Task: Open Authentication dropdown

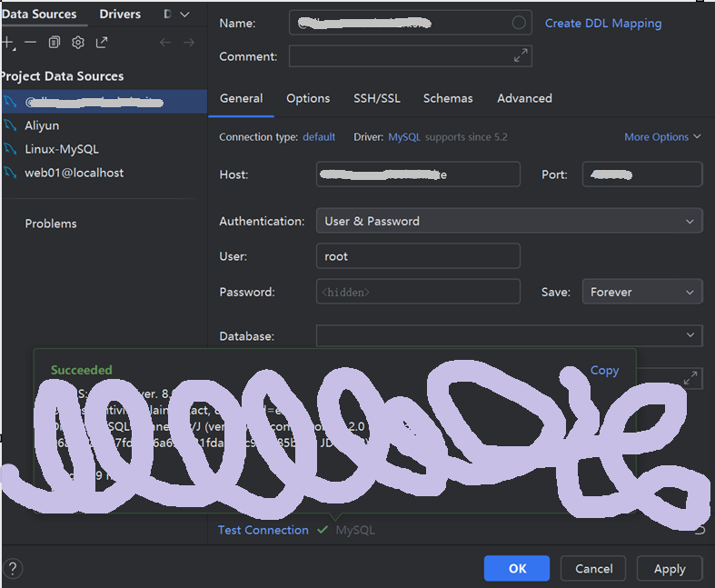Action: click(509, 221)
